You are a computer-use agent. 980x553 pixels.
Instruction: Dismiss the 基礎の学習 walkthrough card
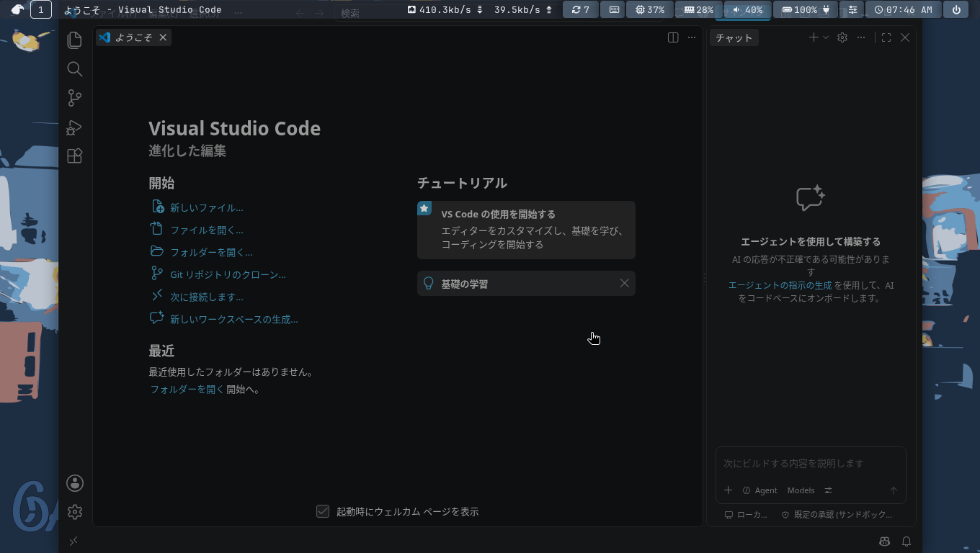pyautogui.click(x=625, y=284)
